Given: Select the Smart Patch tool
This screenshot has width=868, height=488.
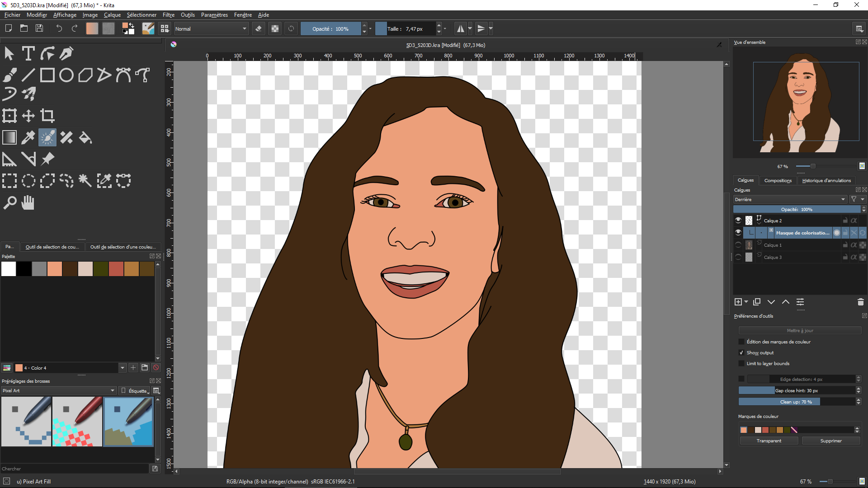Looking at the screenshot, I should [x=66, y=137].
